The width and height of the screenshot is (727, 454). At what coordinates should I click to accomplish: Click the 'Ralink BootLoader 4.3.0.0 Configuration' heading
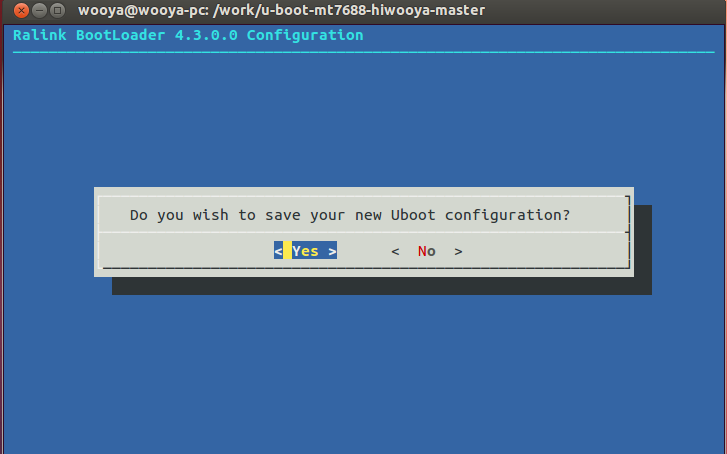pyautogui.click(x=188, y=35)
